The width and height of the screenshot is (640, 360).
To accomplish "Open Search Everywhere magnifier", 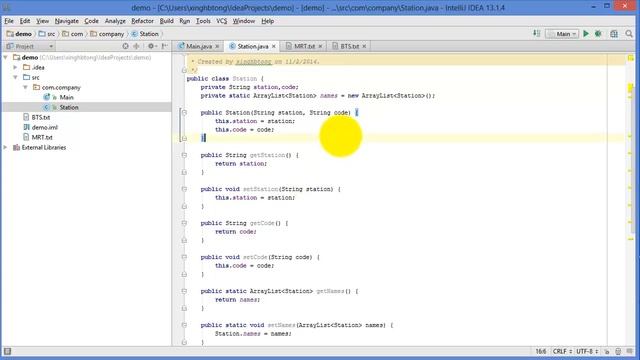I will coord(629,34).
